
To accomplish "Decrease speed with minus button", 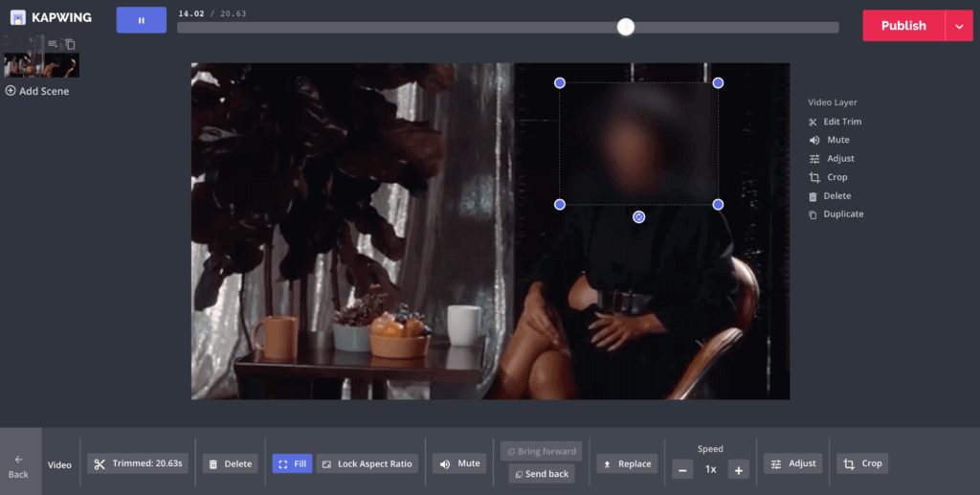I will point(681,469).
